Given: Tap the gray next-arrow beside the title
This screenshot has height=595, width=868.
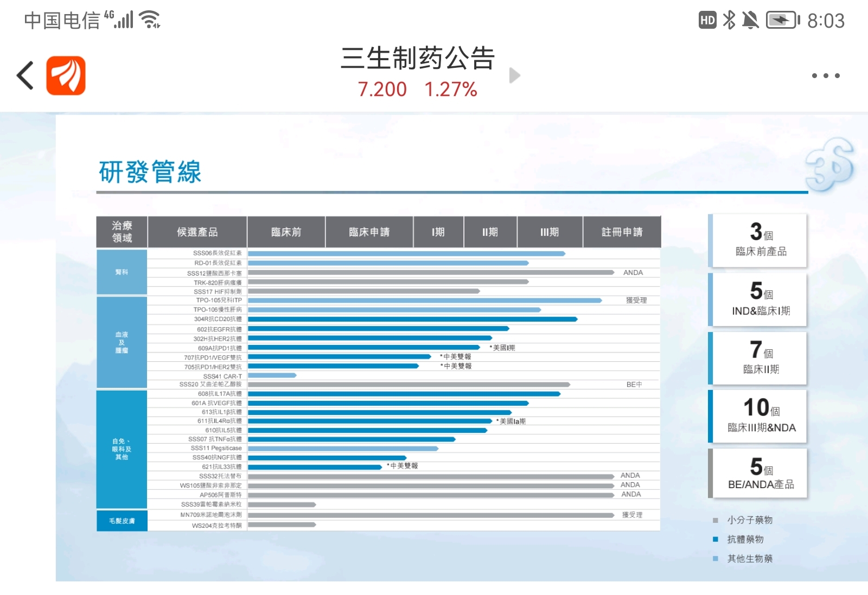Looking at the screenshot, I should [x=515, y=75].
